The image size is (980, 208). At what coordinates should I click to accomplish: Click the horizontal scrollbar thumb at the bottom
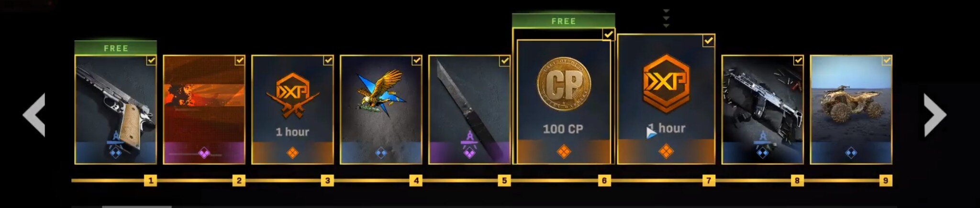(137, 207)
